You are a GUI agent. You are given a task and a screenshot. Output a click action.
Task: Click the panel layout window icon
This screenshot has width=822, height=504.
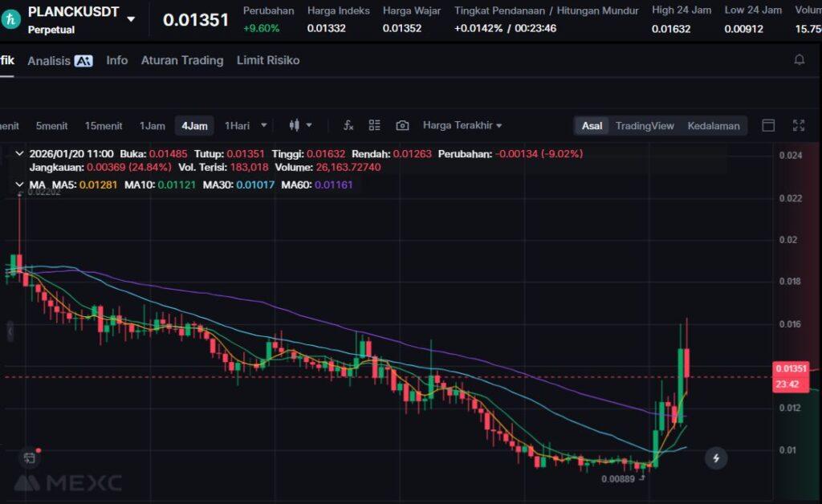[768, 125]
